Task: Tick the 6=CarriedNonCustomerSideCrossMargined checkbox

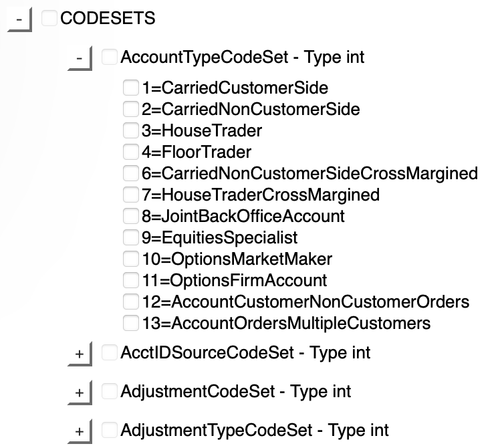Action: click(x=131, y=173)
